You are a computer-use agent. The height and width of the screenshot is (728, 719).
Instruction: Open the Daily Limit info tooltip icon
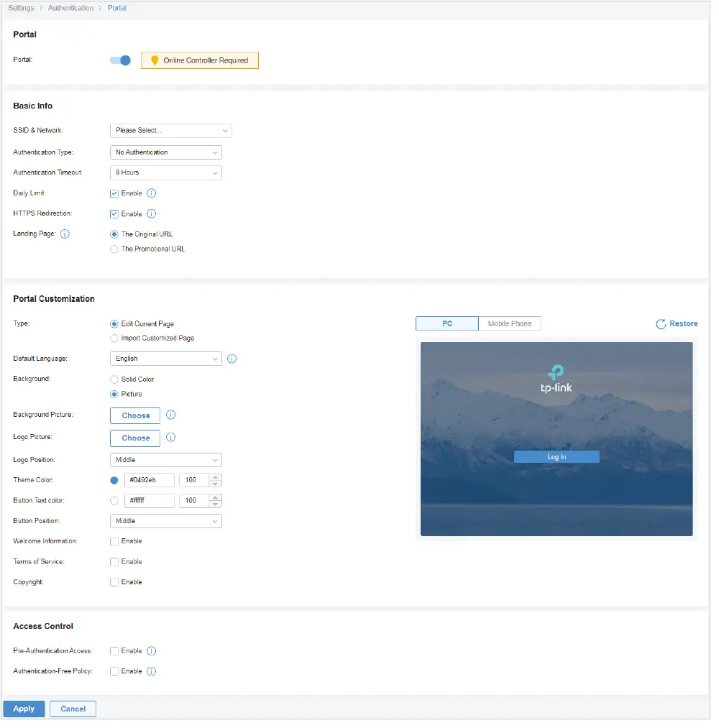click(150, 193)
